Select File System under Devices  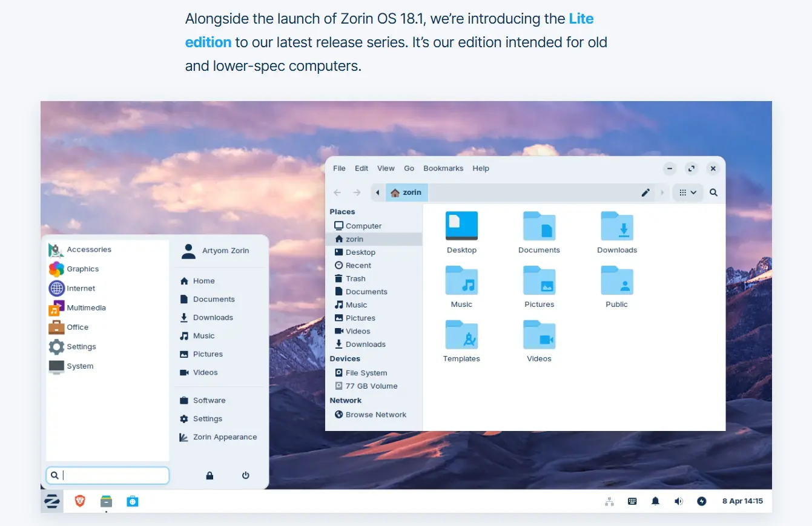(x=374, y=373)
